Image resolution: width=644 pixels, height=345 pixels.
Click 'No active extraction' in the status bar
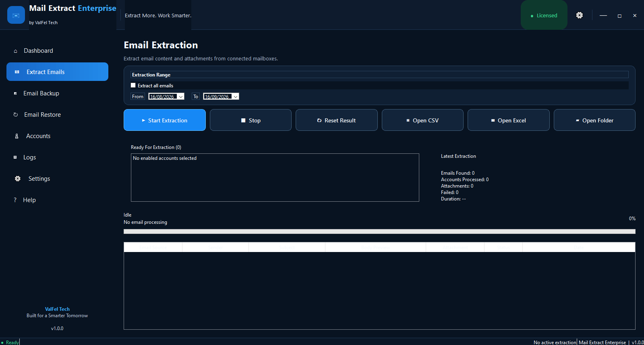pyautogui.click(x=555, y=343)
